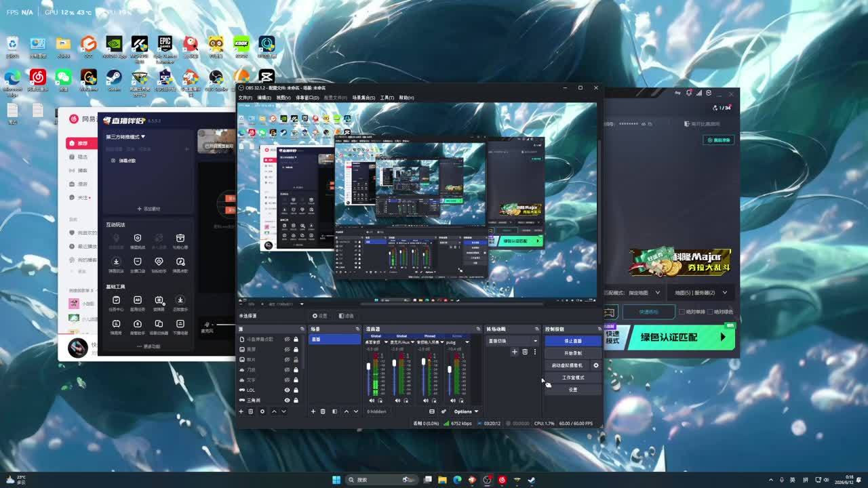
Task: Add a new source in OBS sources panel
Action: point(241,411)
